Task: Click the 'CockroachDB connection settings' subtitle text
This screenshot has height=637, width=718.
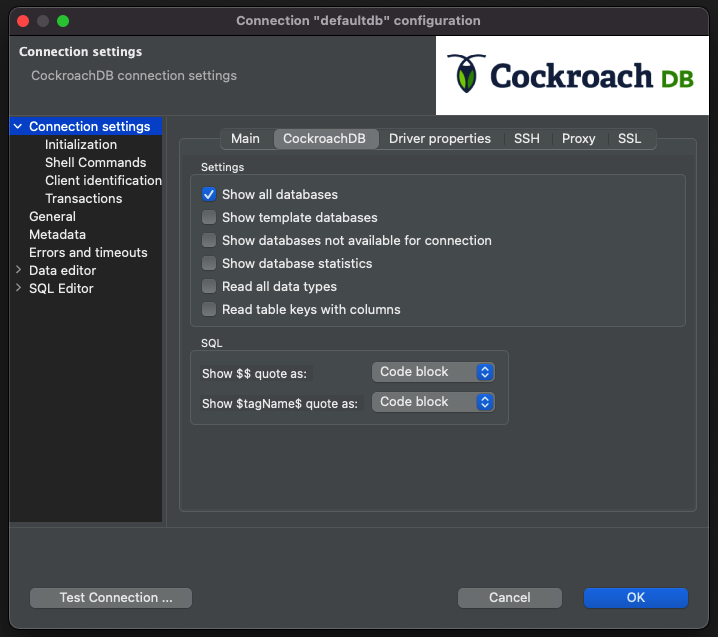Action: click(x=134, y=76)
